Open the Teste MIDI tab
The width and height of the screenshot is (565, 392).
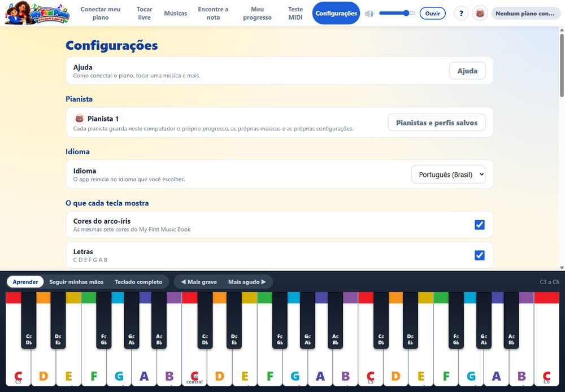click(295, 14)
